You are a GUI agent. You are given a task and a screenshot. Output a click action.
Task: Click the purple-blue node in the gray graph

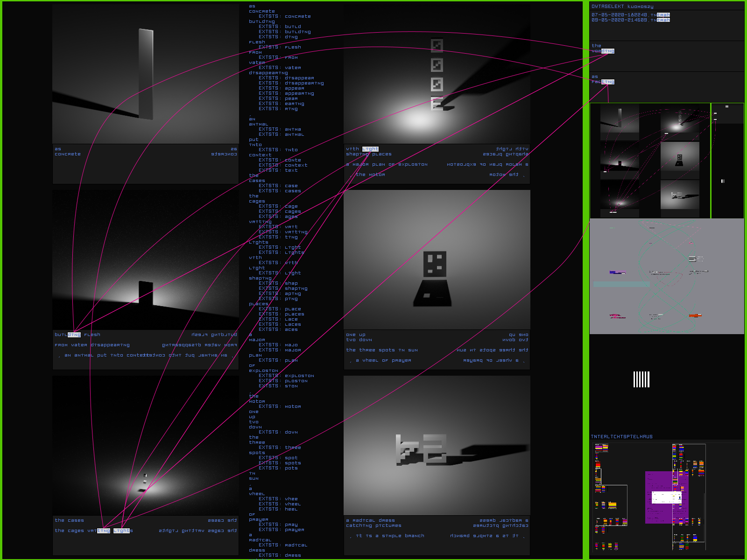tap(617, 272)
